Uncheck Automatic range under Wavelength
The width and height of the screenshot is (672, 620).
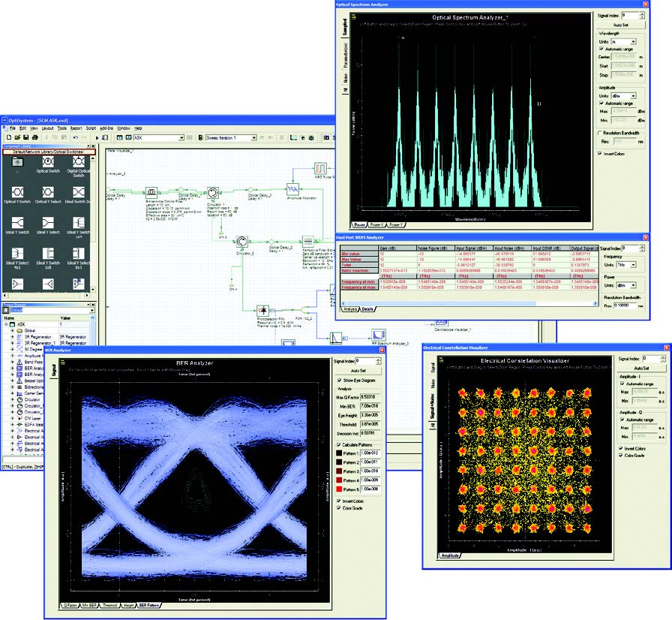click(x=601, y=50)
